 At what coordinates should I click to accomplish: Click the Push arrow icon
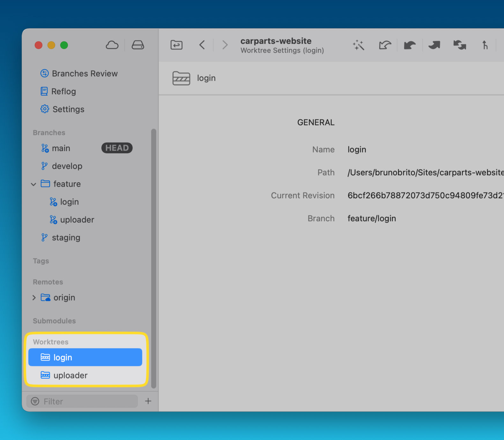(434, 45)
